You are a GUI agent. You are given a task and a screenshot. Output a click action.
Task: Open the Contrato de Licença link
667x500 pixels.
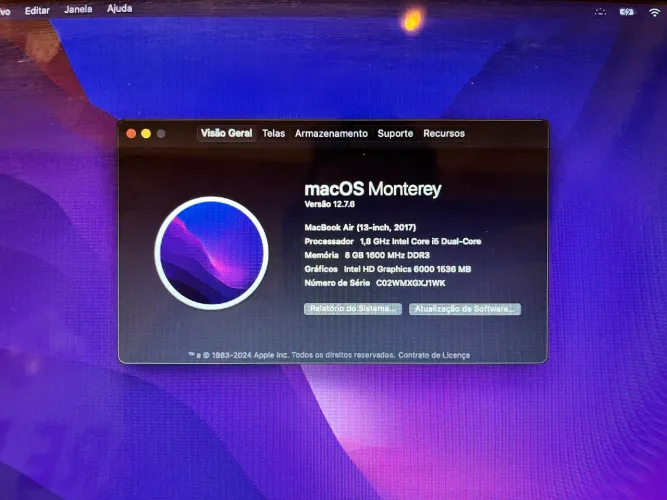point(434,355)
